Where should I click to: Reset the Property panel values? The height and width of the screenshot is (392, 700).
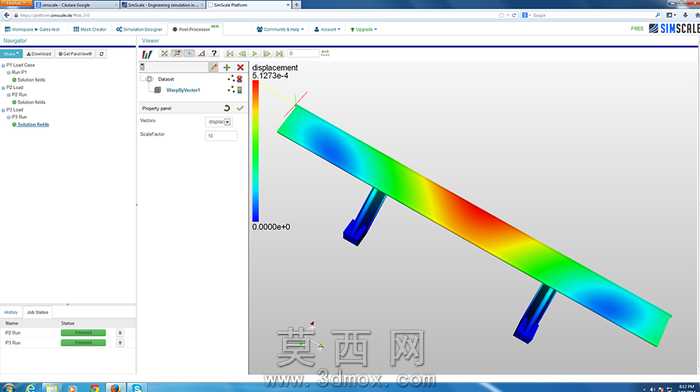click(227, 108)
